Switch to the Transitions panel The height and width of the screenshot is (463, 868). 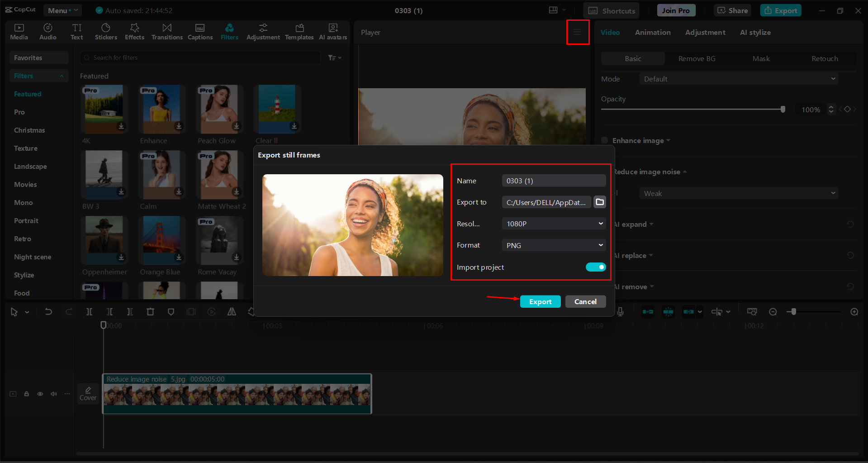tap(167, 31)
